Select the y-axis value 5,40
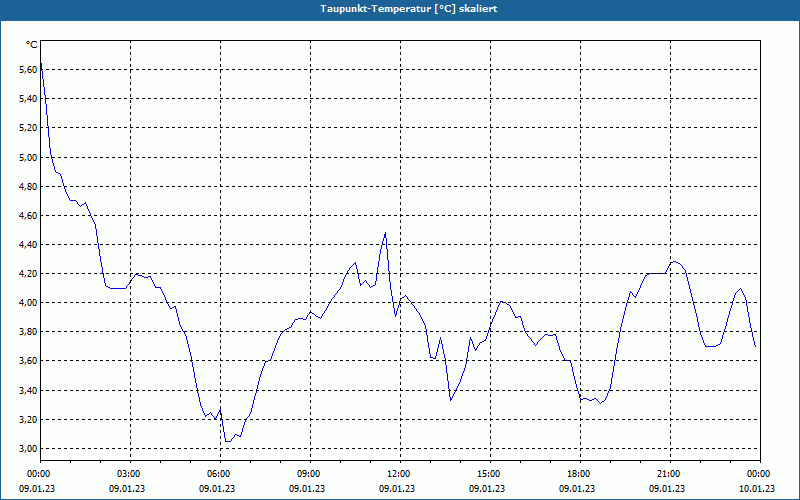 (28, 98)
